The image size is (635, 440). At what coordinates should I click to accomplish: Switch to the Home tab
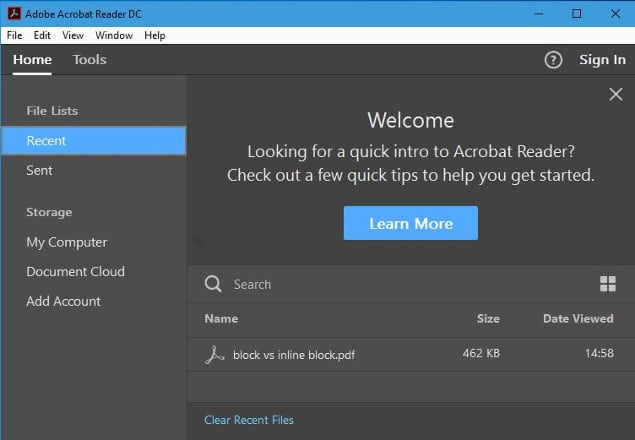[32, 60]
